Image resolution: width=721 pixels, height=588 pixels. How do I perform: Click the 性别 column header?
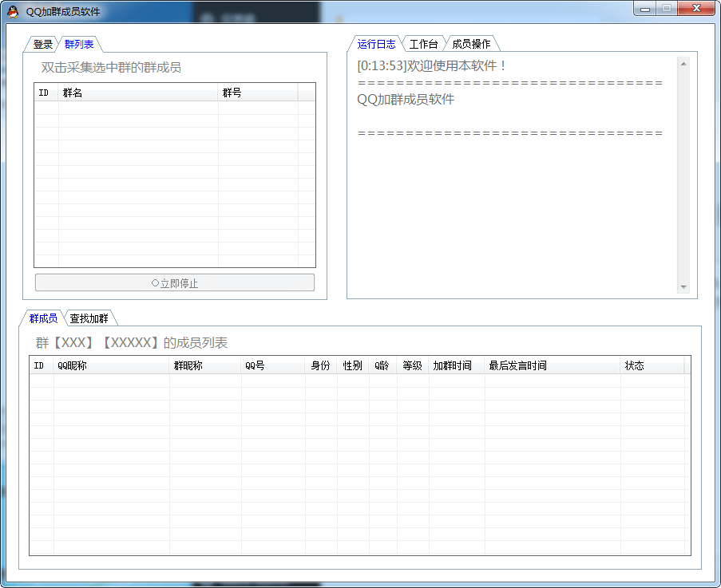pos(353,365)
